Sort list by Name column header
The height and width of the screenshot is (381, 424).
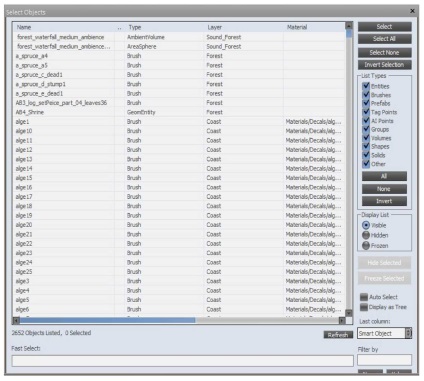point(63,27)
